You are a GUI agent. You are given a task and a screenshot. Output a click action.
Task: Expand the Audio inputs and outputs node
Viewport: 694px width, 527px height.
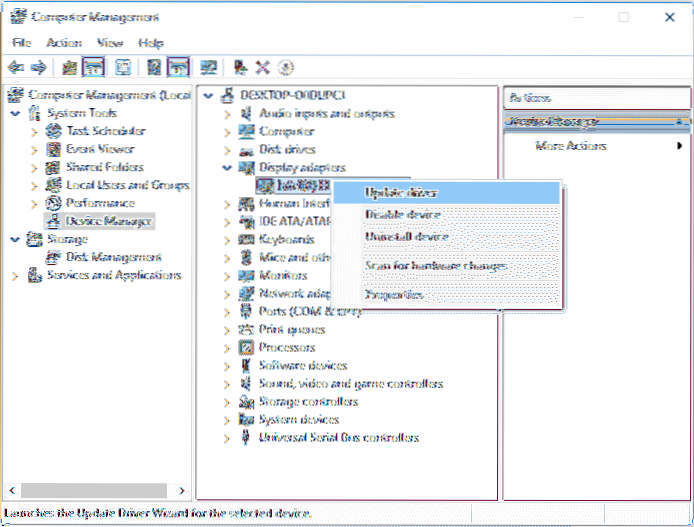pos(228,114)
